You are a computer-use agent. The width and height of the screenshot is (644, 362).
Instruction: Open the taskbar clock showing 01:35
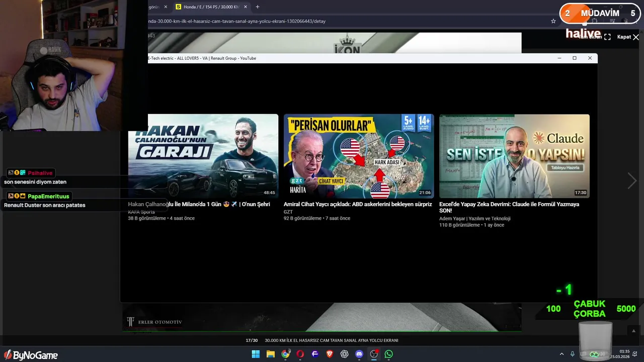(x=620, y=354)
